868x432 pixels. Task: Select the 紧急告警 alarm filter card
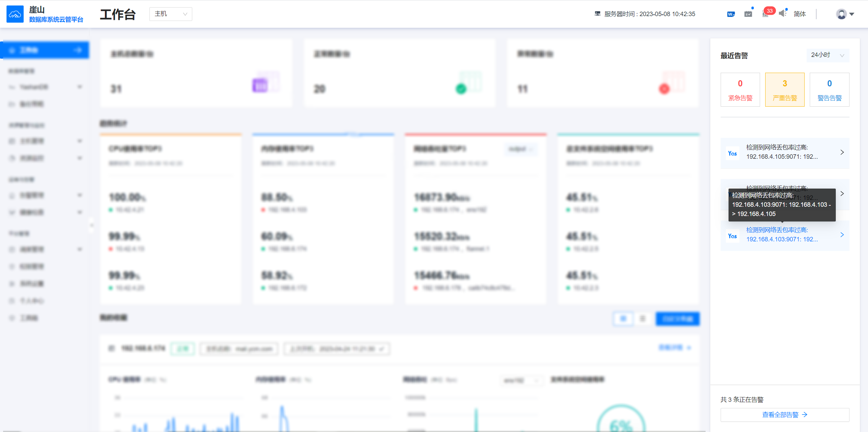pyautogui.click(x=740, y=89)
